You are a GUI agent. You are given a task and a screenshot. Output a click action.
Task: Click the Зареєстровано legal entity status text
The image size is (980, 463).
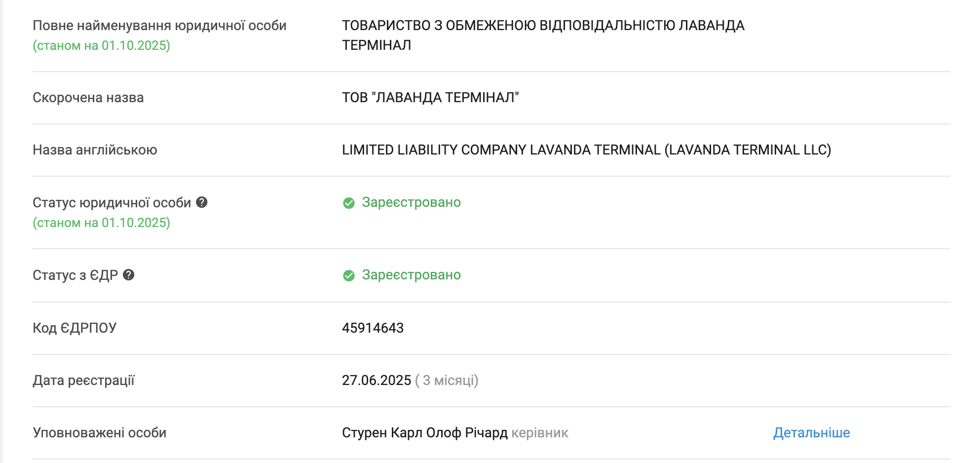click(x=411, y=202)
